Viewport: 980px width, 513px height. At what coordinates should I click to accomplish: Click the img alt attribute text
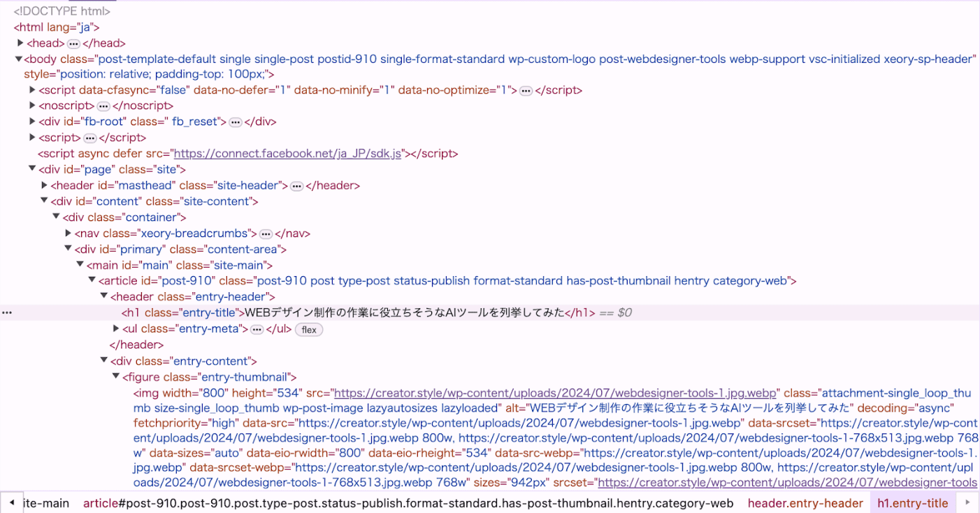679,407
